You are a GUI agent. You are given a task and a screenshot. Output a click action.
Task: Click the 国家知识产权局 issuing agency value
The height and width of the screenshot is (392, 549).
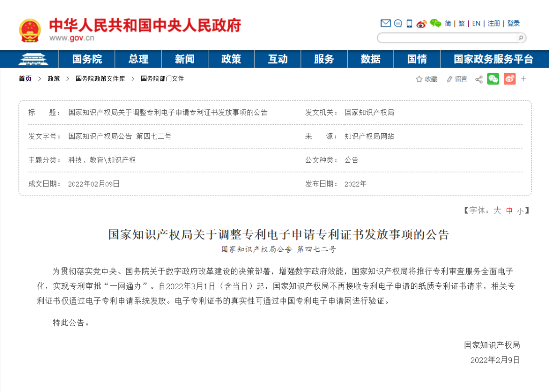pos(370,112)
